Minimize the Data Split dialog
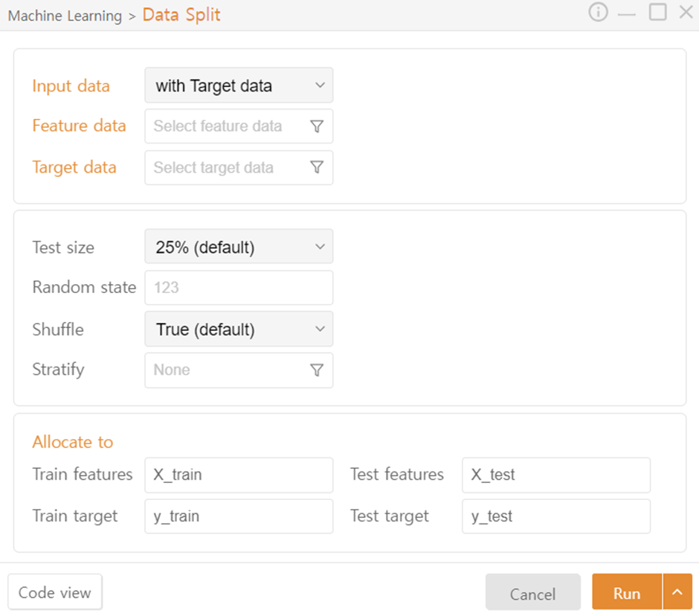This screenshot has width=699, height=616. (x=627, y=13)
